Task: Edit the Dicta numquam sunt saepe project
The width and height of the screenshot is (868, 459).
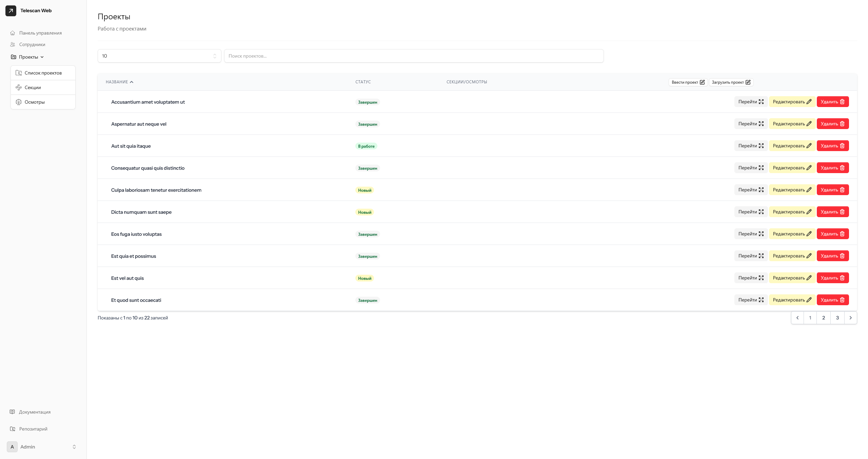Action: click(x=792, y=212)
